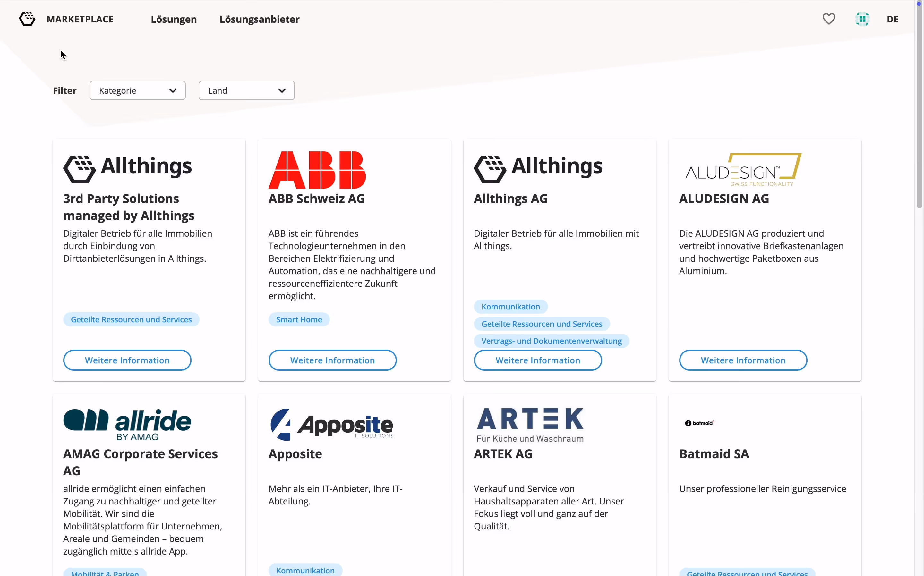Click the green user avatar icon
The width and height of the screenshot is (924, 576).
click(x=862, y=19)
